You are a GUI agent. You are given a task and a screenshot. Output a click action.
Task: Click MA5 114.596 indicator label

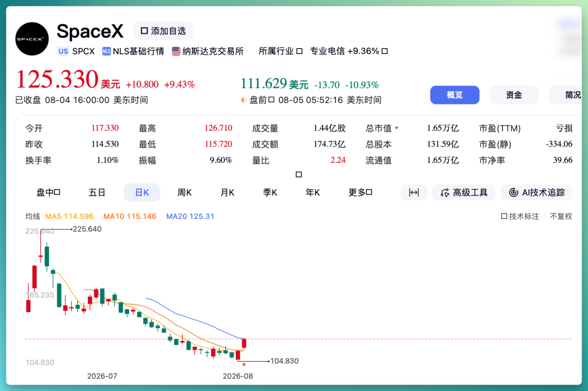[x=69, y=217]
